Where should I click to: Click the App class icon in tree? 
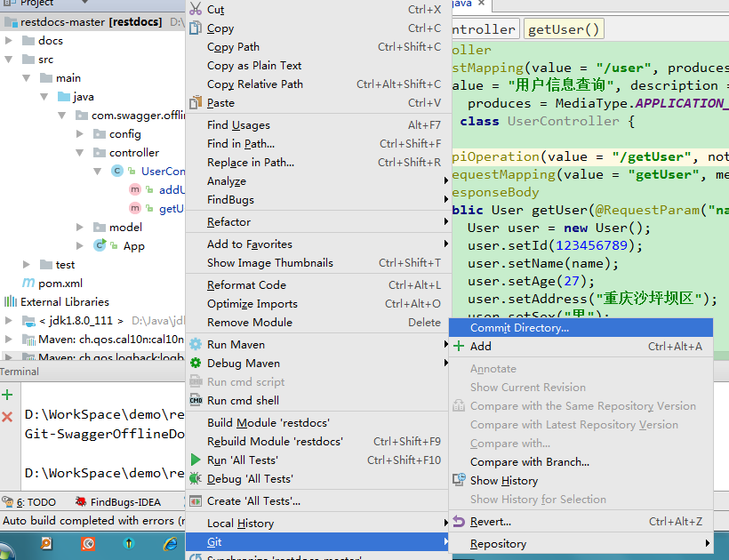click(100, 245)
